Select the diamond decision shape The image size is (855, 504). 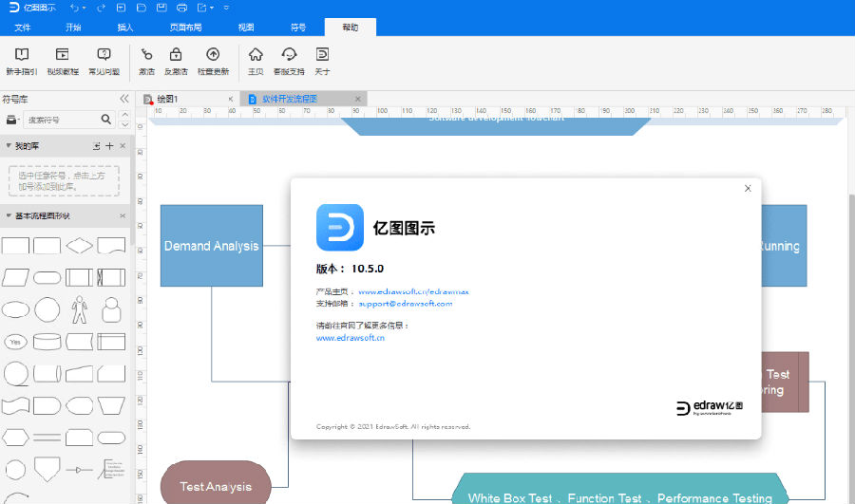[x=79, y=246]
